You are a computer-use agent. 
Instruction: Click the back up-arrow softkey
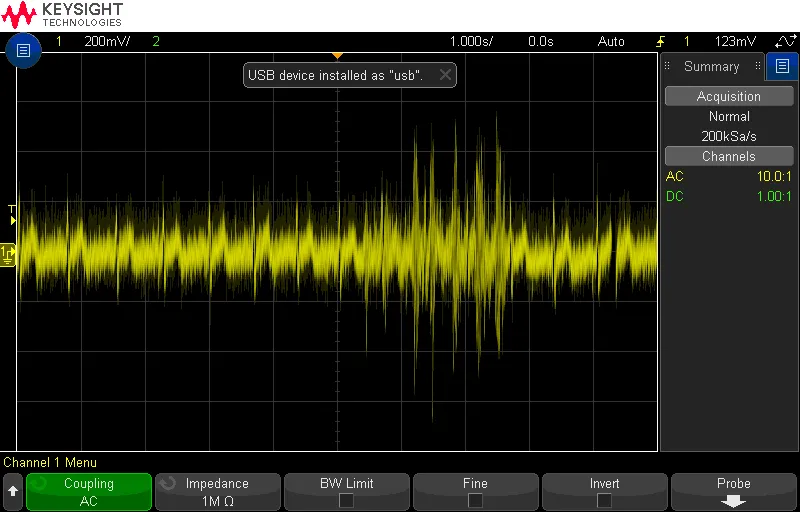click(13, 492)
